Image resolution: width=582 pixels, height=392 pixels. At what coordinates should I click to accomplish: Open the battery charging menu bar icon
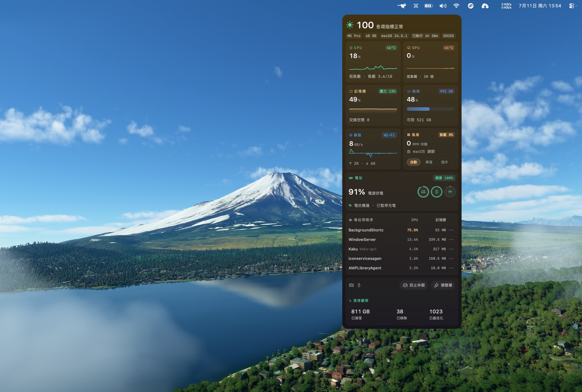(429, 6)
